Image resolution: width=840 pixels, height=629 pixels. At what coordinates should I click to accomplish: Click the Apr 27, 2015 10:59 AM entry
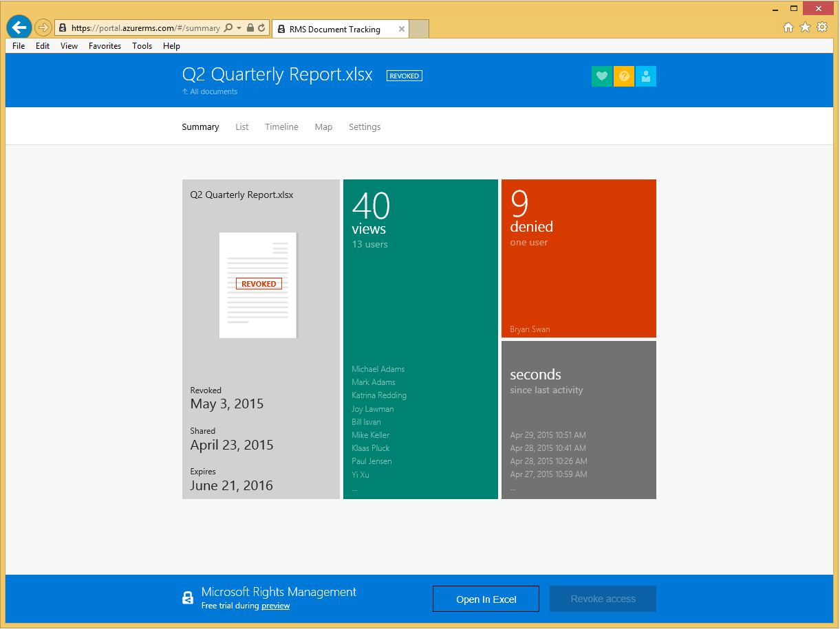click(548, 474)
